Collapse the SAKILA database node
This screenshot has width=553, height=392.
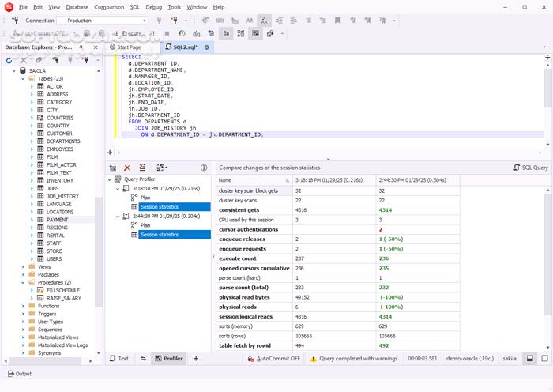14,71
